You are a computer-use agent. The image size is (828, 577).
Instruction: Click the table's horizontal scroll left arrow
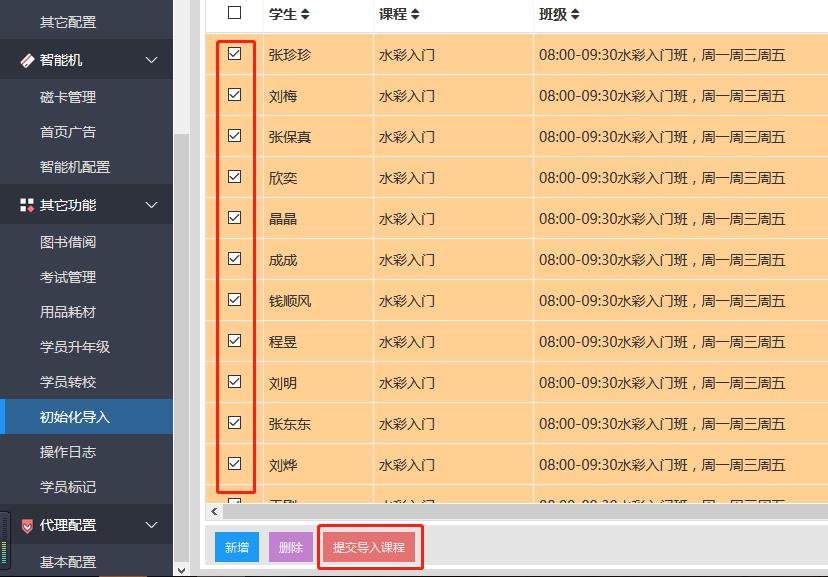[214, 511]
